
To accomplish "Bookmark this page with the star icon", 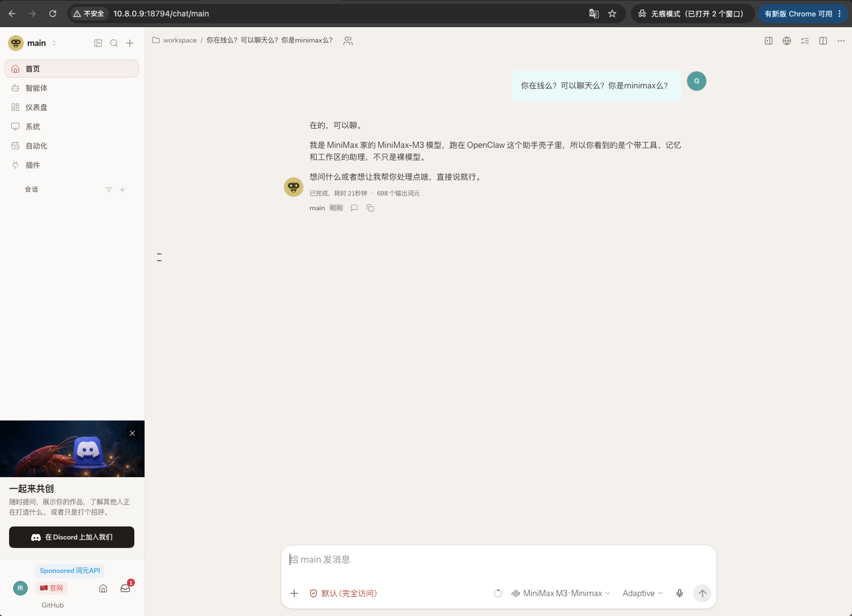I will pyautogui.click(x=612, y=14).
